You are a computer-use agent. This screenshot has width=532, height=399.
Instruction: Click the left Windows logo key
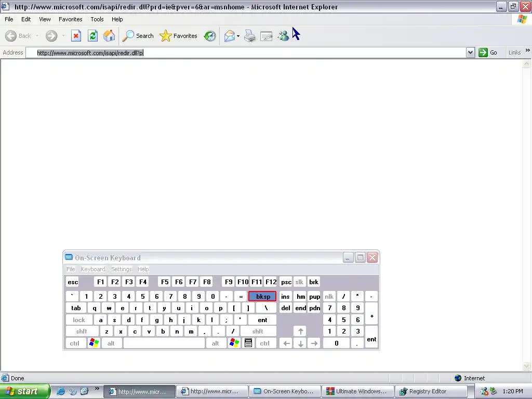pos(94,343)
